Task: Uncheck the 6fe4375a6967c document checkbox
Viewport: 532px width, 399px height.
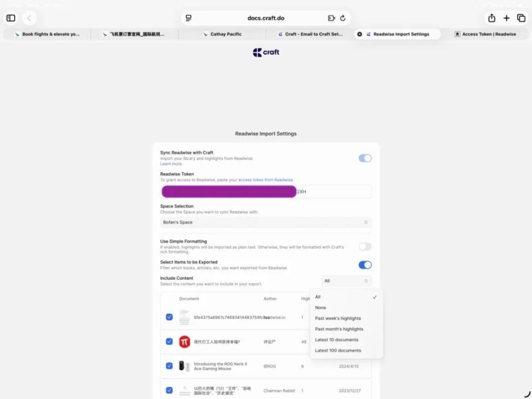Action: pyautogui.click(x=170, y=317)
